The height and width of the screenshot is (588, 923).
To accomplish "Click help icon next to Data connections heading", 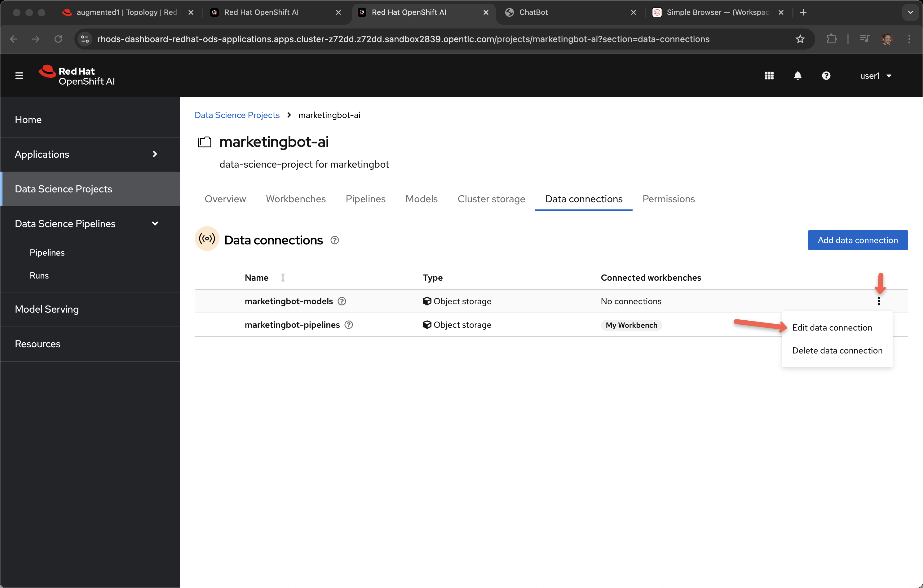I will (335, 240).
